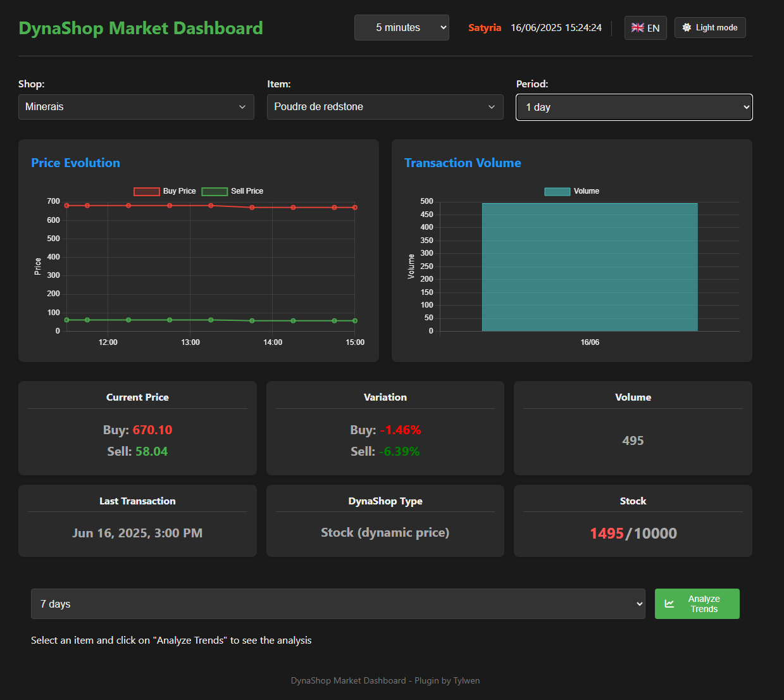Toggle Sell Price series in chart legend
The width and height of the screenshot is (784, 700).
[x=232, y=191]
